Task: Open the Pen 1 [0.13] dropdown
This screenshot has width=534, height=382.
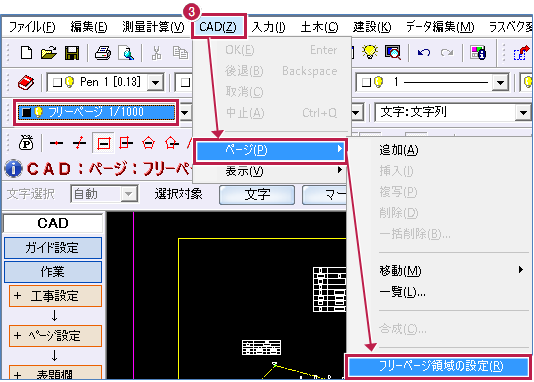Action: [x=156, y=82]
